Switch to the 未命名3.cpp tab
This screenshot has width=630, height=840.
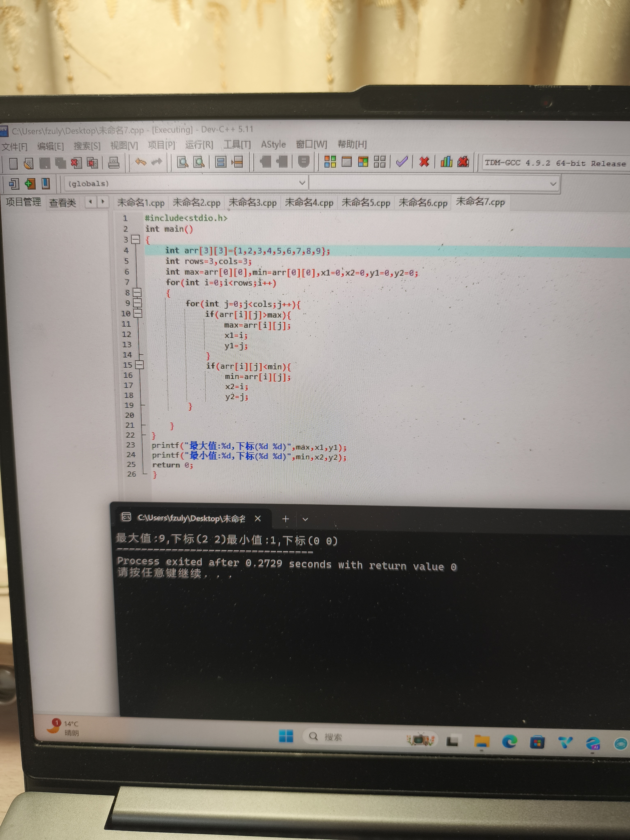(x=252, y=203)
